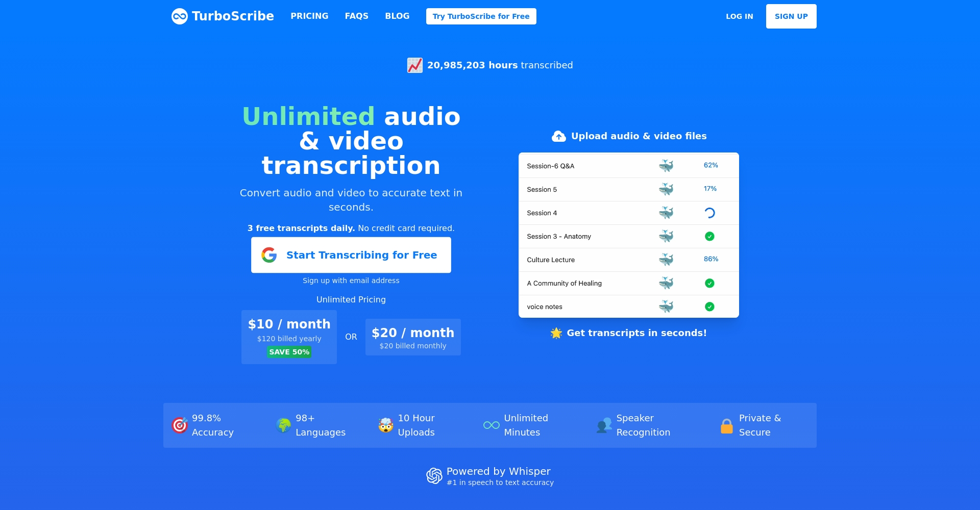Click LOG IN link
Image resolution: width=980 pixels, height=510 pixels.
click(739, 16)
